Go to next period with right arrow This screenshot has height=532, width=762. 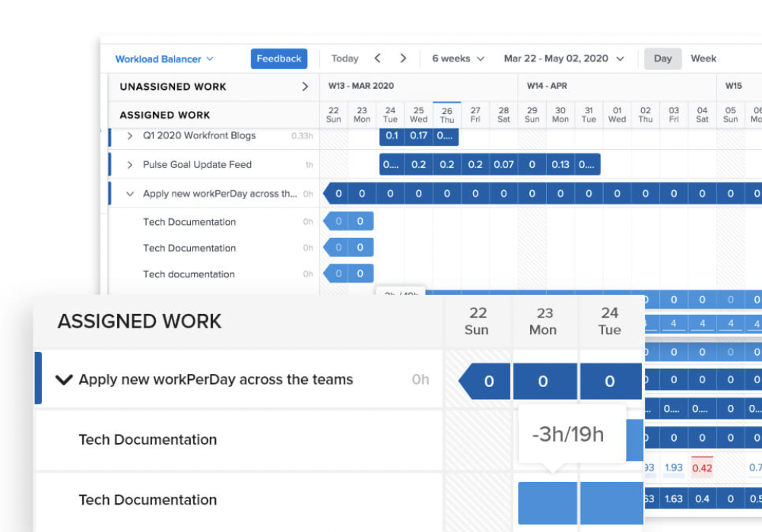click(x=403, y=59)
